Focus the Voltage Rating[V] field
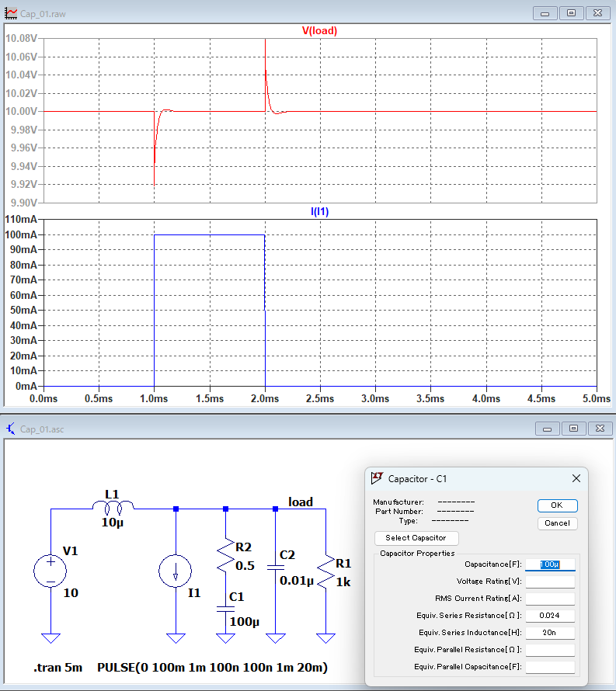This screenshot has width=616, height=691. point(550,582)
